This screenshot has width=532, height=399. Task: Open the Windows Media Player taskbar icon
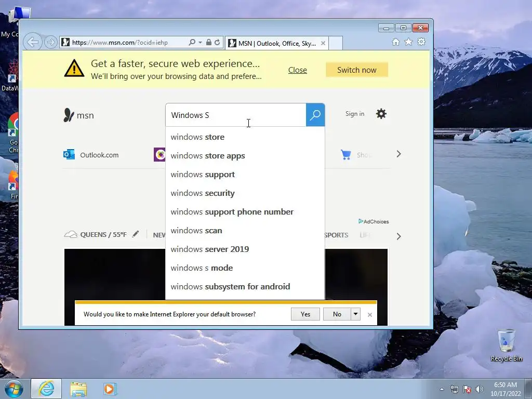point(110,389)
